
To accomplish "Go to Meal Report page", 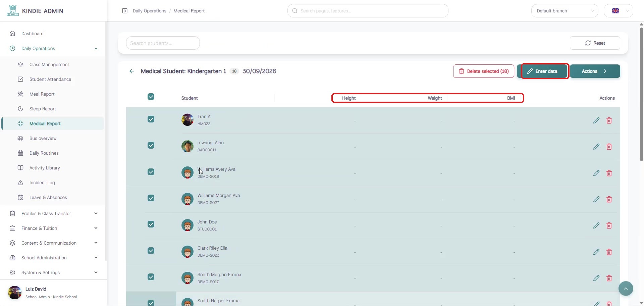I will pyautogui.click(x=53, y=94).
